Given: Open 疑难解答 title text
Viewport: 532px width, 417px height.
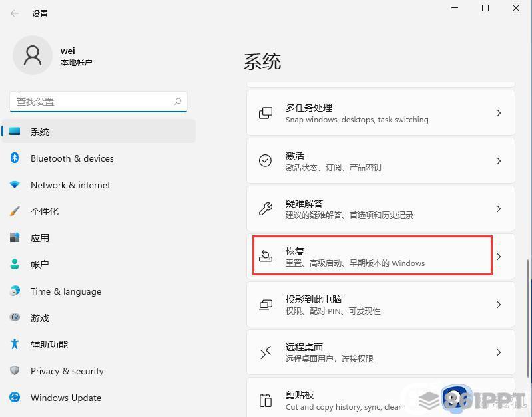Looking at the screenshot, I should pyautogui.click(x=304, y=204).
